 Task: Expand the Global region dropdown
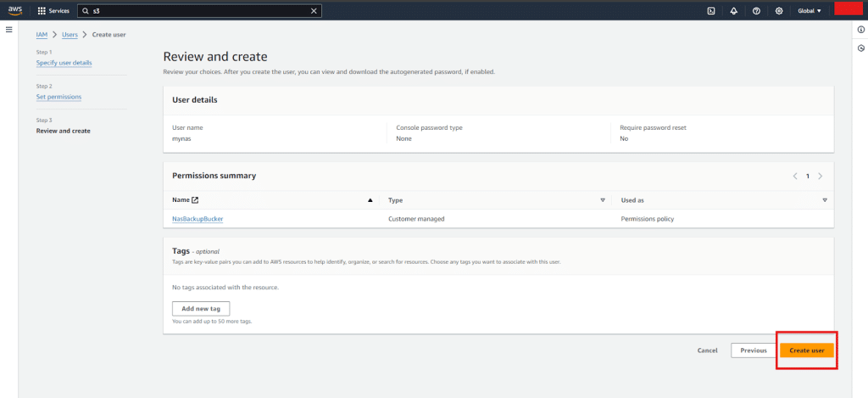(x=810, y=11)
